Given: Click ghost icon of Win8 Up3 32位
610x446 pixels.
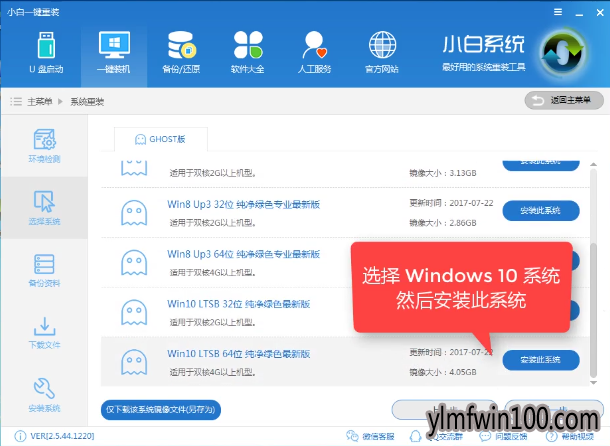Looking at the screenshot, I should (x=134, y=213).
